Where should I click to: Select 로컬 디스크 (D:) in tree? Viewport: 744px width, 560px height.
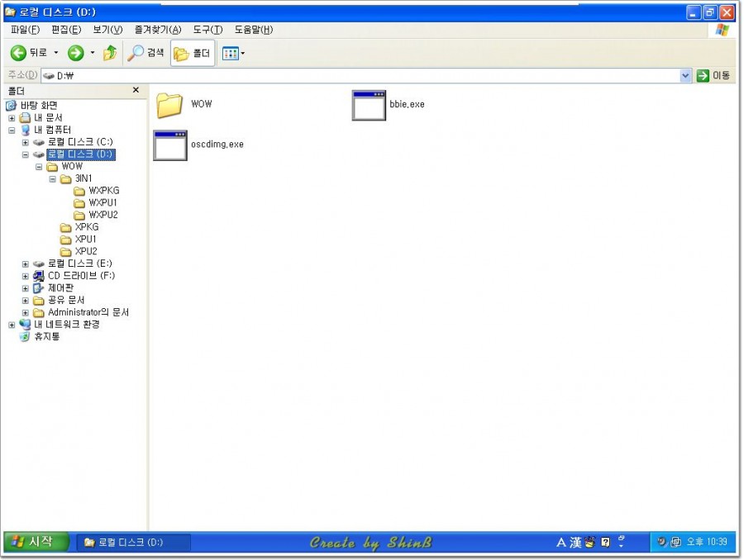[81, 154]
